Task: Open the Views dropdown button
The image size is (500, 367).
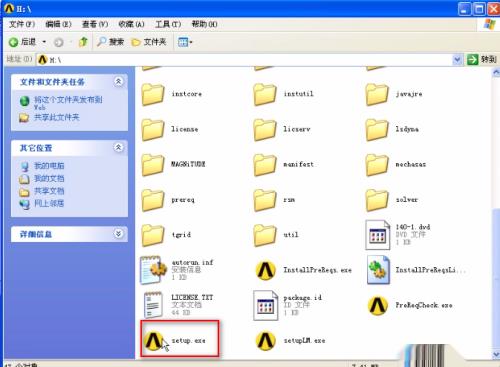Action: [x=185, y=42]
